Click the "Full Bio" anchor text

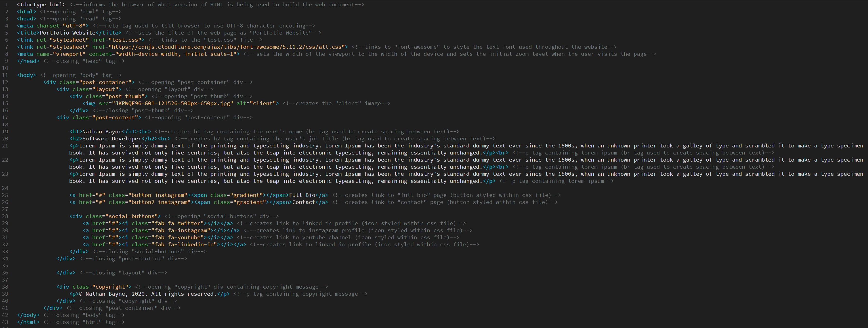[x=302, y=195]
